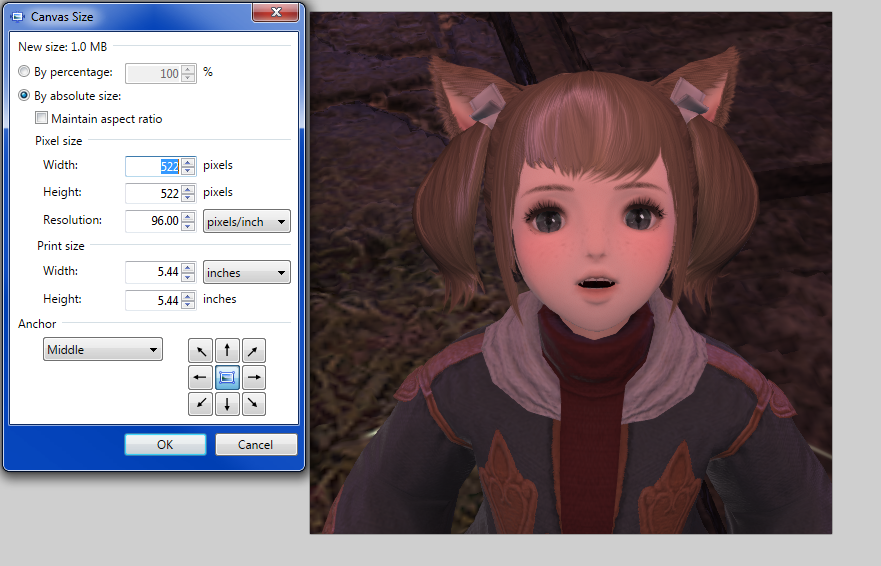Image resolution: width=881 pixels, height=566 pixels.
Task: Close the Canvas Size dialog
Action: (x=275, y=12)
